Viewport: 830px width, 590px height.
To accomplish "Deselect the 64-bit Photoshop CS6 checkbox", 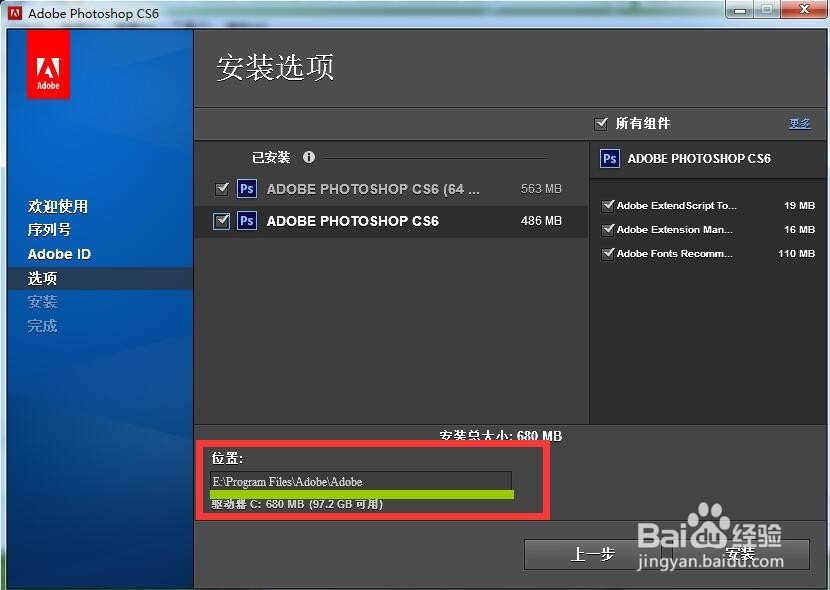I will click(221, 188).
